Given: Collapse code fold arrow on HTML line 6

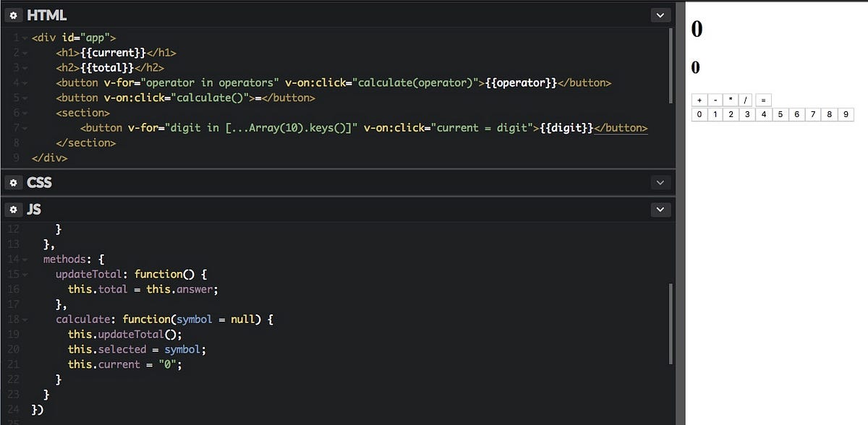Looking at the screenshot, I should tap(24, 113).
